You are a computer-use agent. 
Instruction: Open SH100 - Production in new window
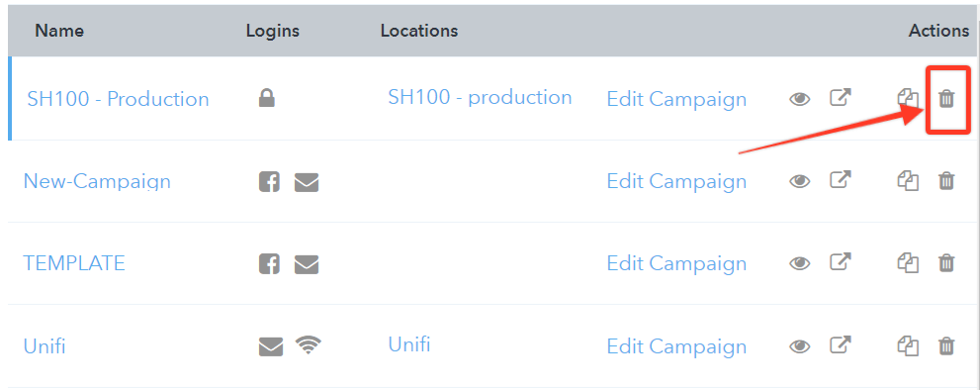click(x=841, y=98)
